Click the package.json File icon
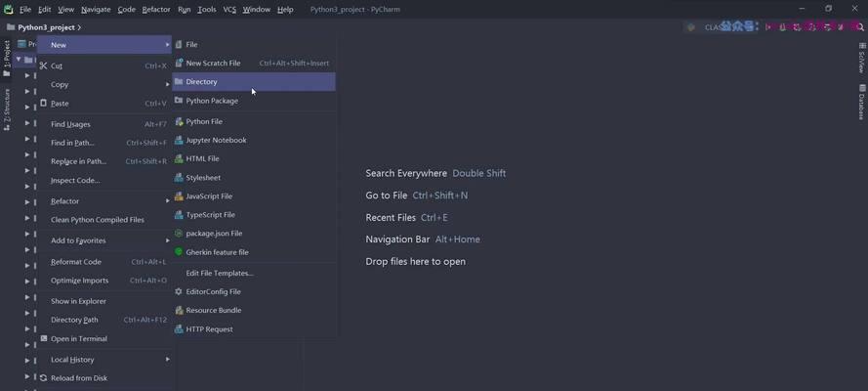This screenshot has height=391, width=868. (179, 234)
